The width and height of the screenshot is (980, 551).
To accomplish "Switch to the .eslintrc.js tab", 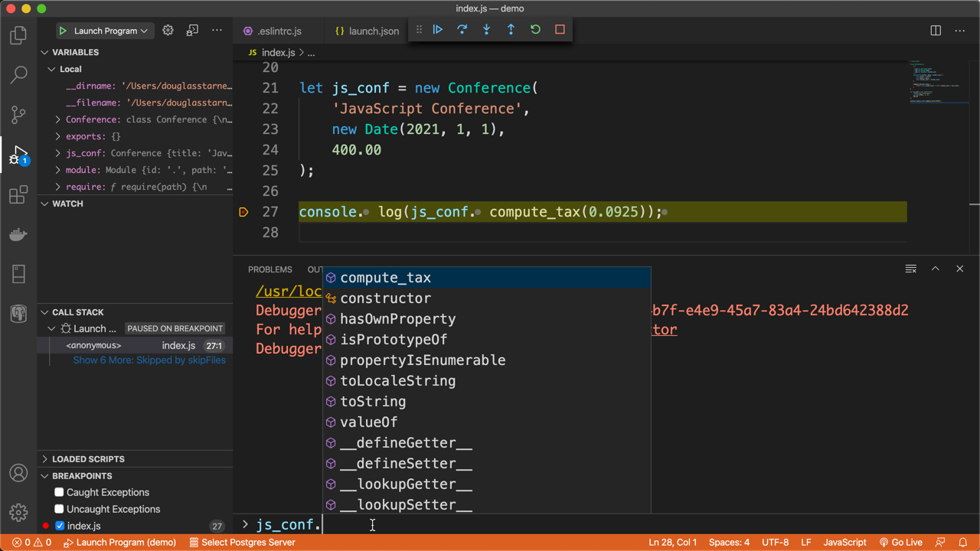I will pyautogui.click(x=279, y=31).
